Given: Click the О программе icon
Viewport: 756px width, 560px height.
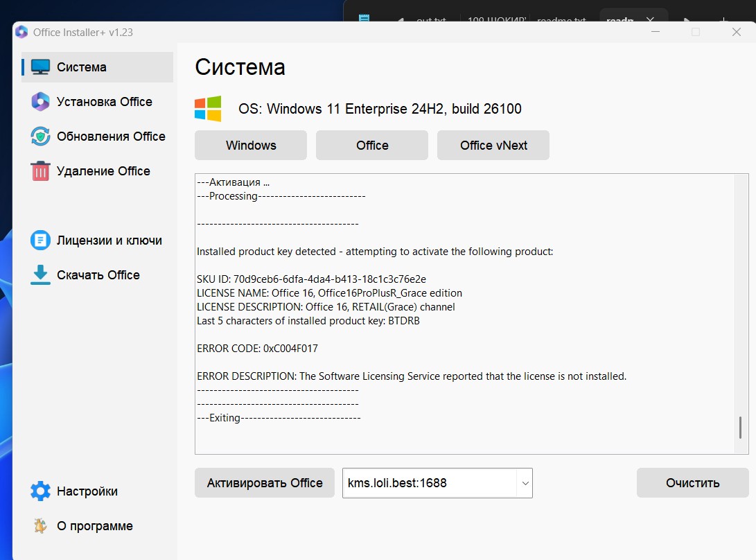Looking at the screenshot, I should 41,526.
